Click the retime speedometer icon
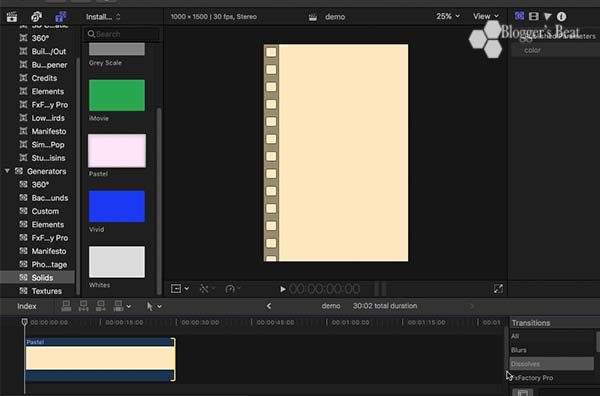The height and width of the screenshot is (396, 600). click(230, 289)
